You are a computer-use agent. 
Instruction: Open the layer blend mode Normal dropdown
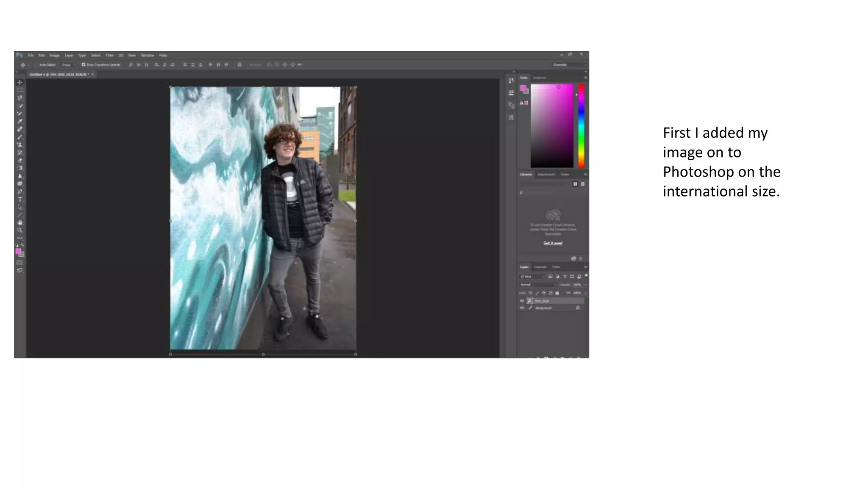(538, 285)
